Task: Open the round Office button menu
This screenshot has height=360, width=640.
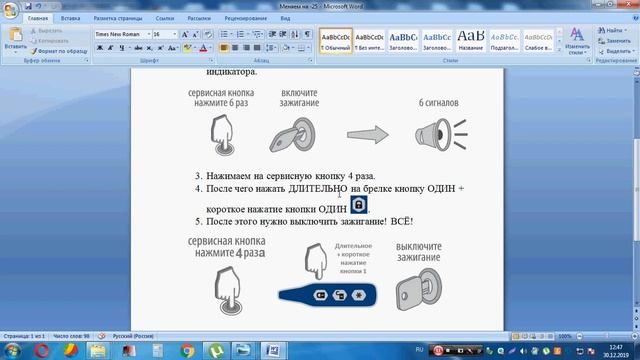Action: click(10, 9)
